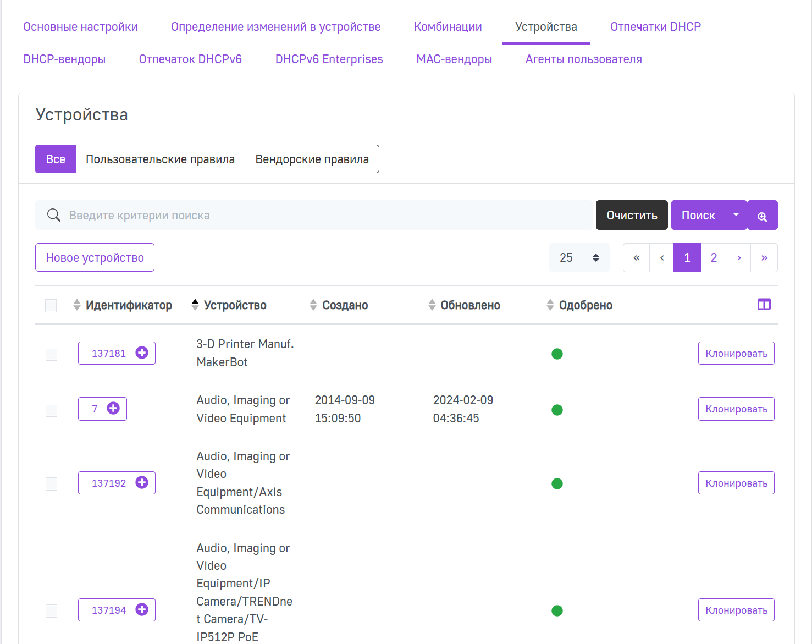Click Клонировать for device 7

pyautogui.click(x=736, y=409)
